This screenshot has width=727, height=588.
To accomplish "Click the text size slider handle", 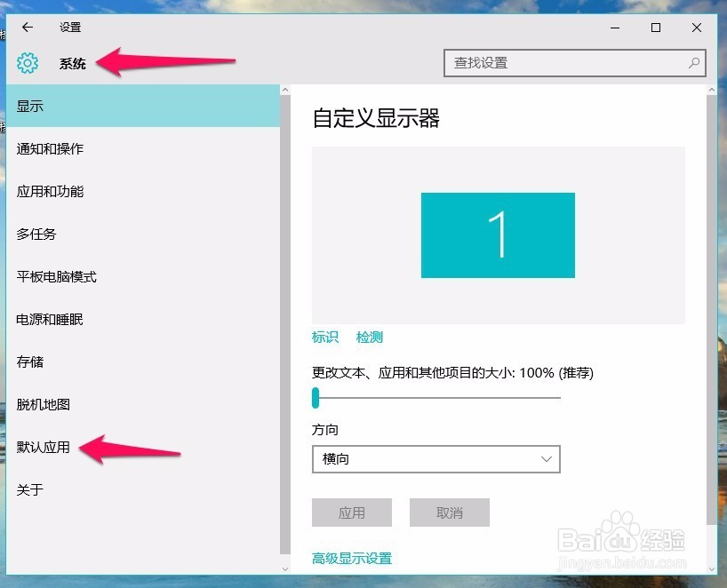I will 316,398.
